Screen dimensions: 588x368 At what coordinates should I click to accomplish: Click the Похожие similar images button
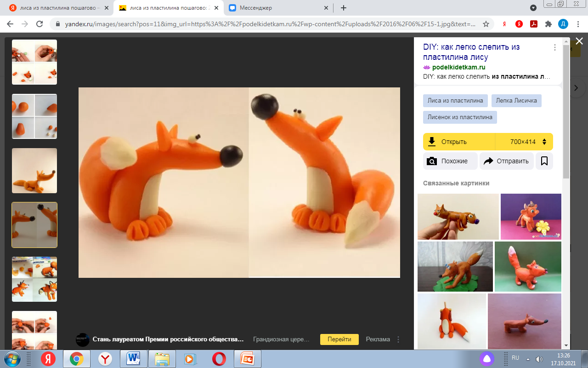point(450,161)
